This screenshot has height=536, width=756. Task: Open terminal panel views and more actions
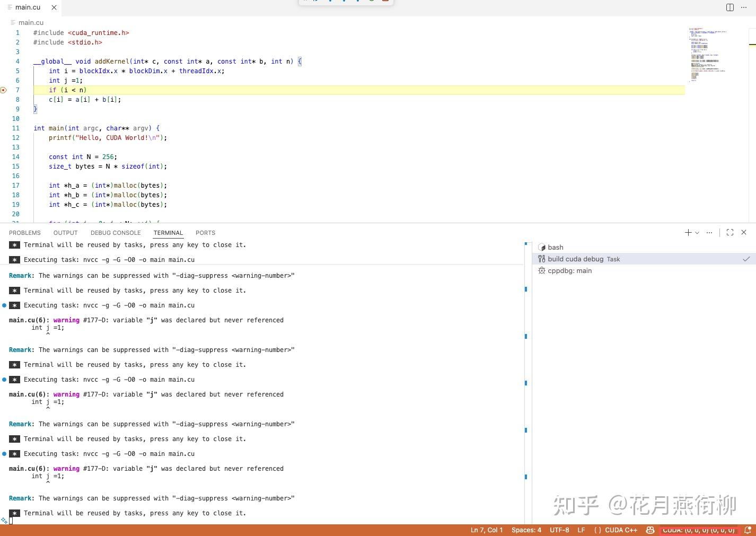[709, 233]
